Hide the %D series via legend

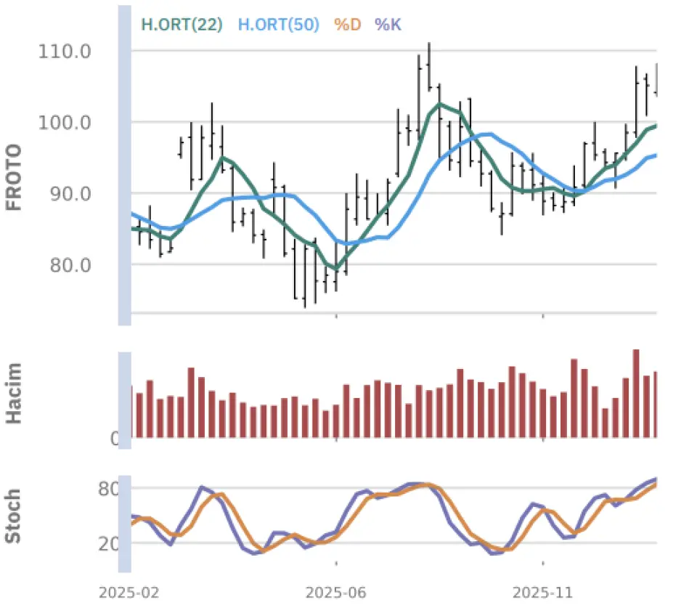pos(347,25)
